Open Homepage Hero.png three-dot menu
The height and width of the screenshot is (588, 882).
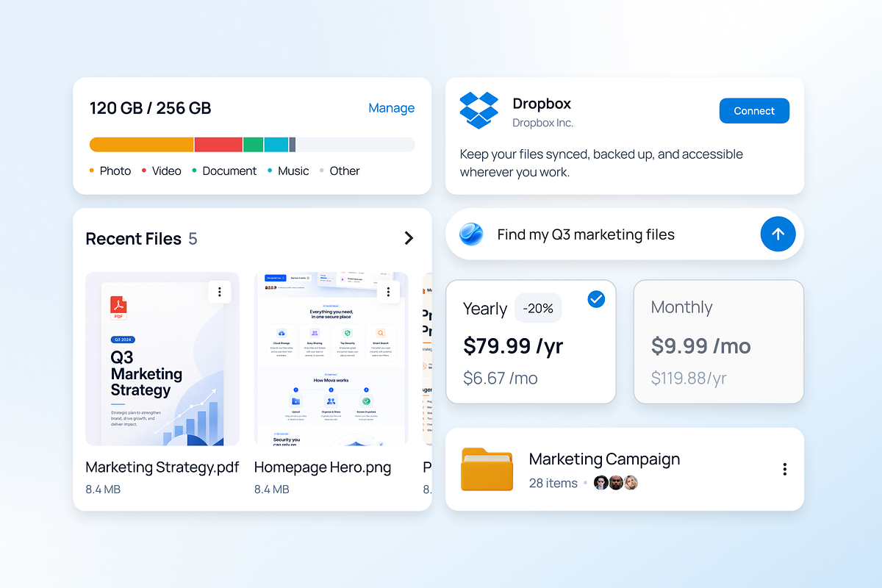pyautogui.click(x=388, y=292)
